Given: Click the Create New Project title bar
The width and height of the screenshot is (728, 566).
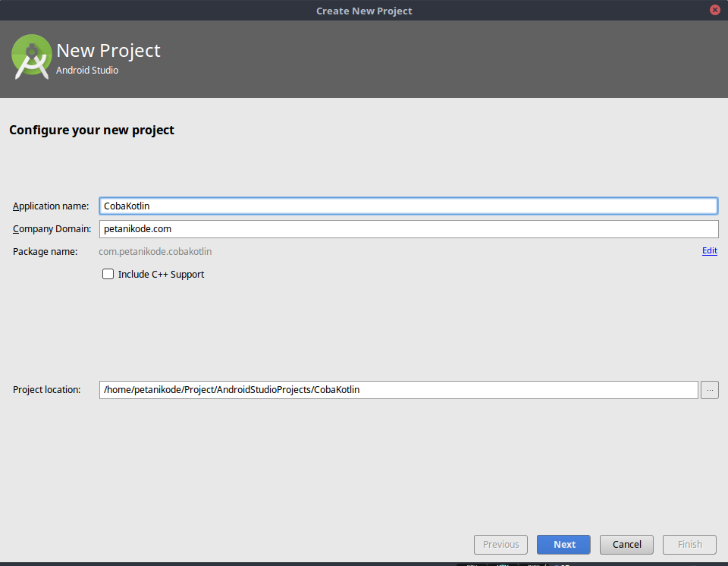Looking at the screenshot, I should [364, 10].
